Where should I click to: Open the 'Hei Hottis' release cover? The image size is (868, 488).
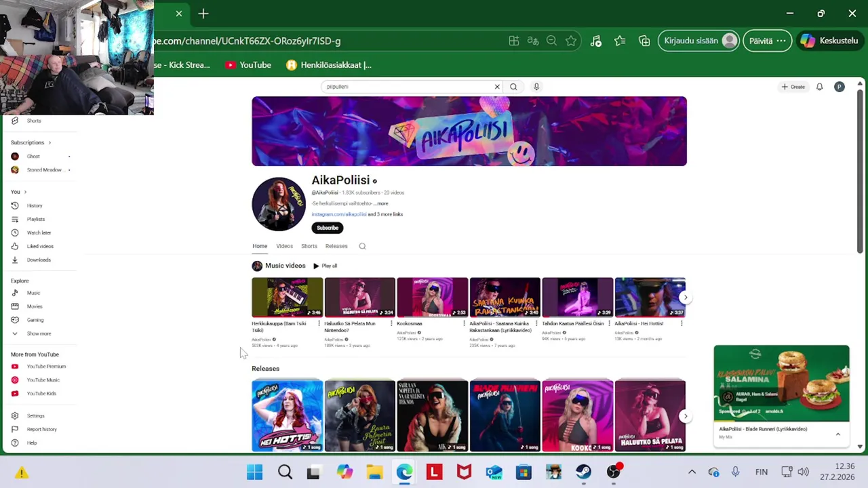point(288,416)
